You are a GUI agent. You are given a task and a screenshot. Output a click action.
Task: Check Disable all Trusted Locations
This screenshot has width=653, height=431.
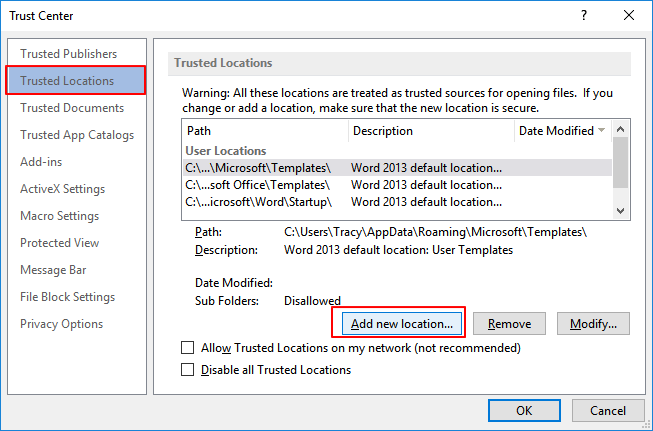click(187, 370)
